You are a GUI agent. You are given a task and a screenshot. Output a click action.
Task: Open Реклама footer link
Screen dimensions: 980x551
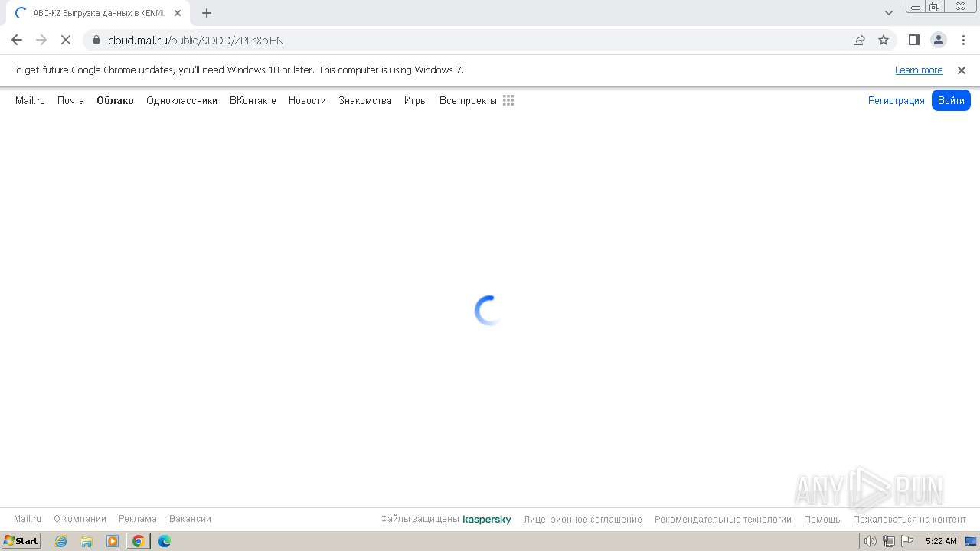coord(138,519)
